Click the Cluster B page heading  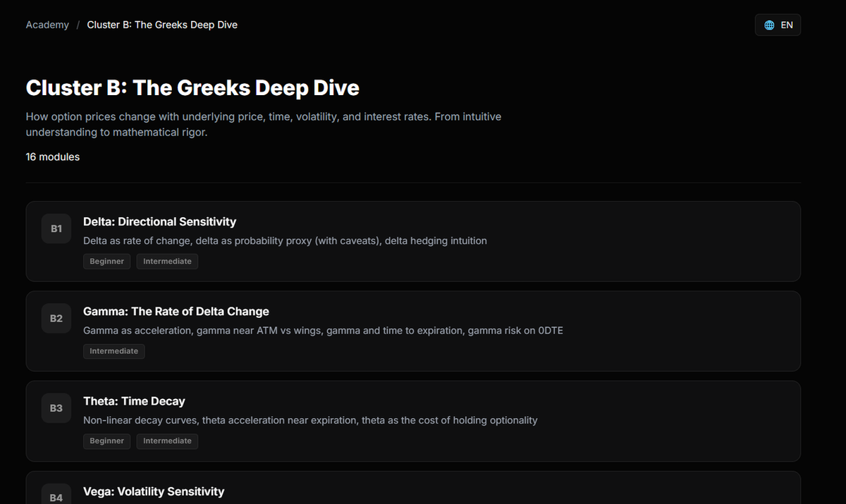pyautogui.click(x=192, y=88)
